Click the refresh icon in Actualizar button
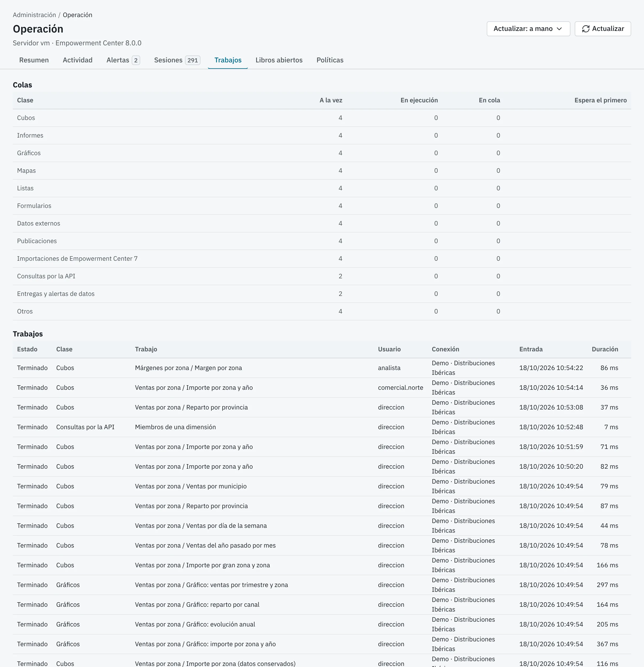Screen dimensions: 644x667 coord(585,29)
